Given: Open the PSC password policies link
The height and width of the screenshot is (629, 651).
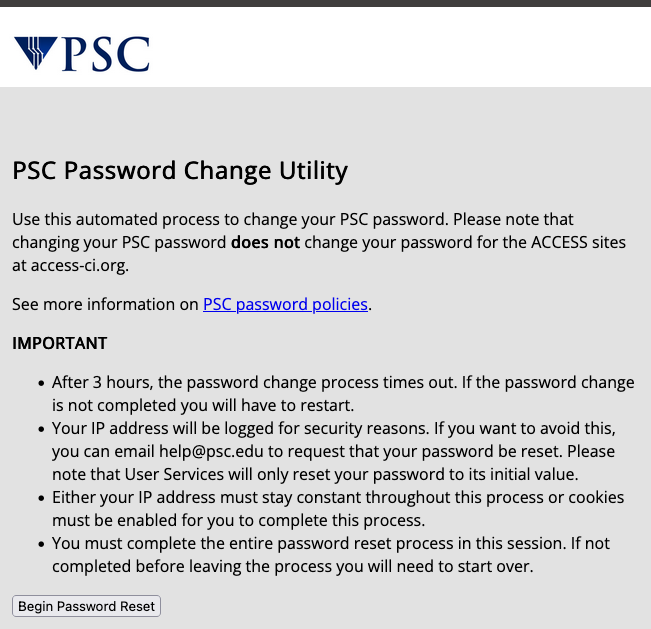Looking at the screenshot, I should (x=286, y=304).
